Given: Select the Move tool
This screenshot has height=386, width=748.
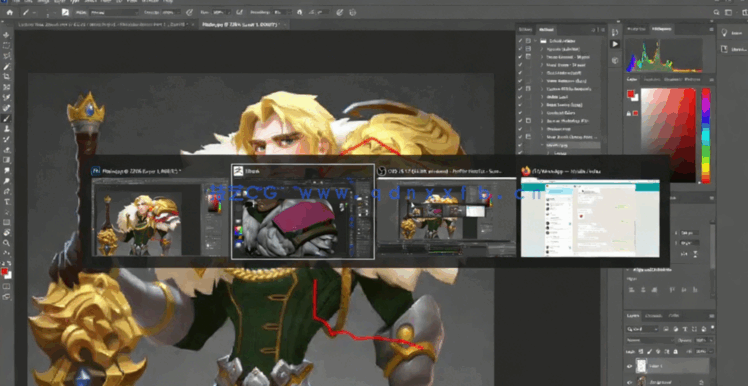Looking at the screenshot, I should coord(7,35).
